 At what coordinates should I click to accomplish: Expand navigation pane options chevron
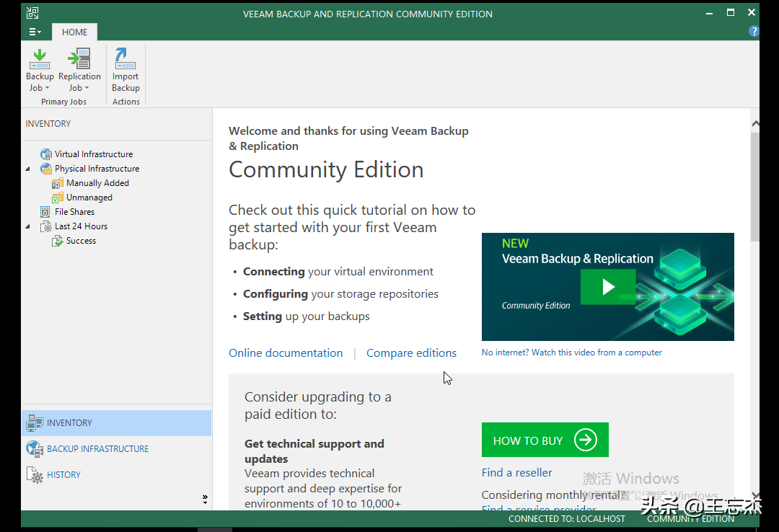coord(205,500)
